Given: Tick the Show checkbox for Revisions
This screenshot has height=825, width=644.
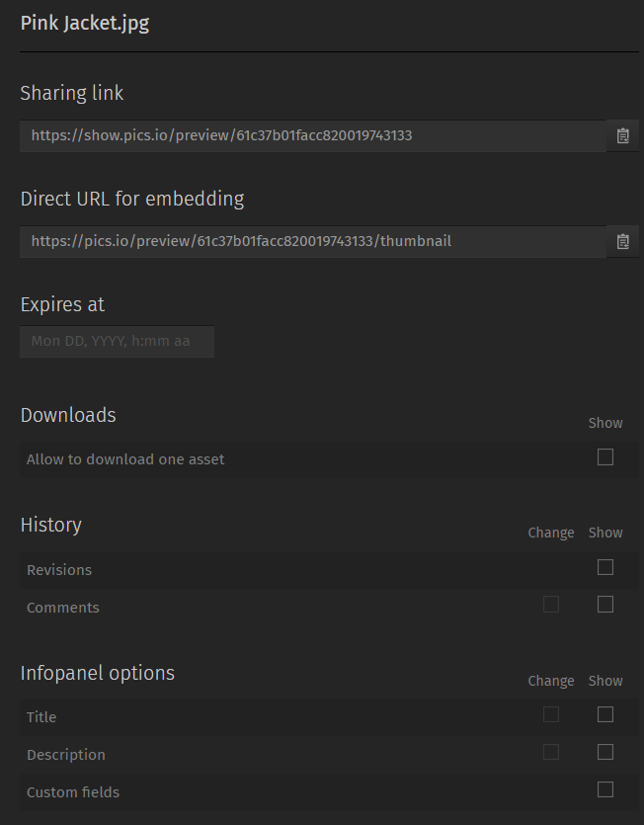Looking at the screenshot, I should click(x=605, y=567).
